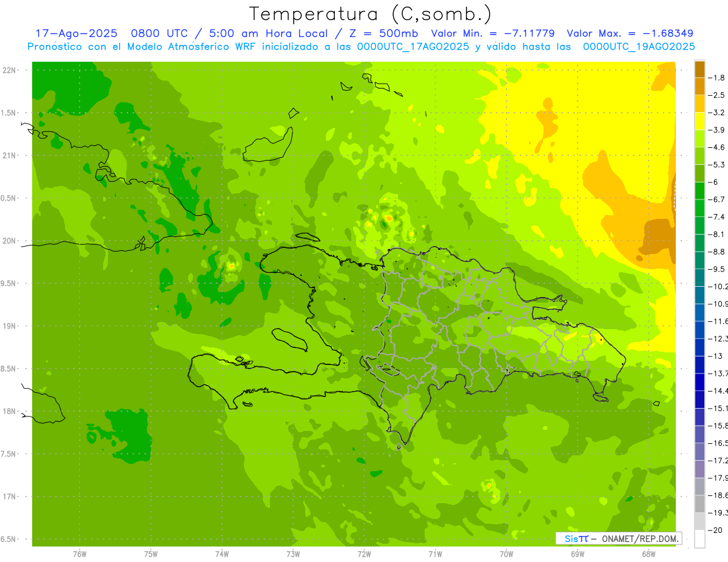Screen dimensions: 728x562
Task: Click the "18N" latitude label
Action: (x=8, y=412)
